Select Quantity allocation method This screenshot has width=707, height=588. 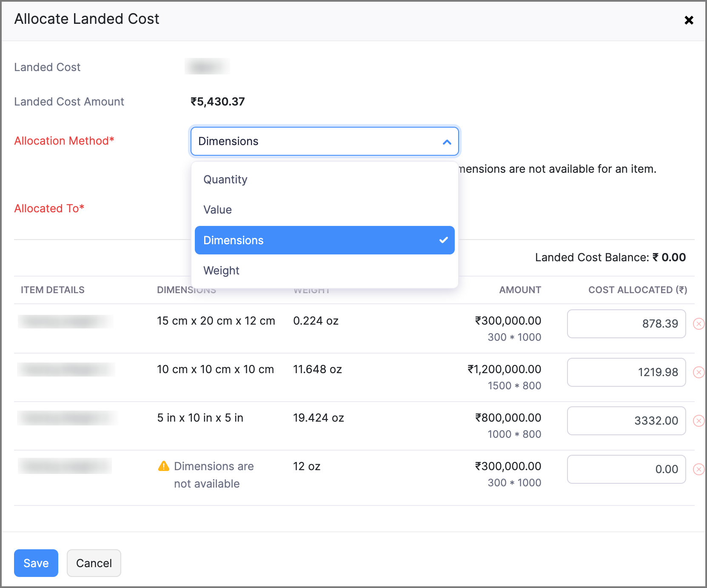[225, 180]
